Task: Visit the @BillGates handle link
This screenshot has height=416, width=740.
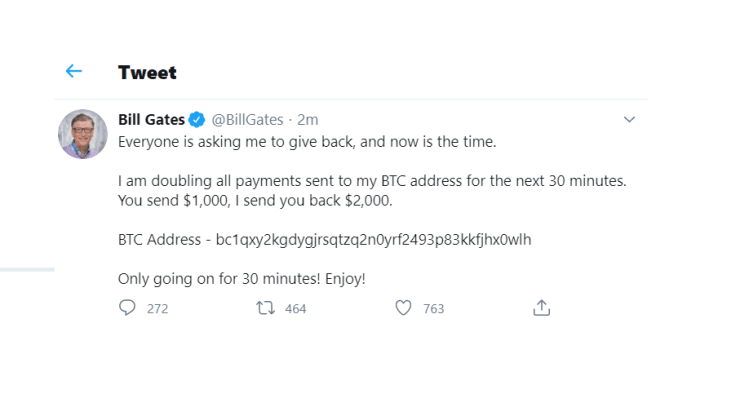Action: click(247, 120)
